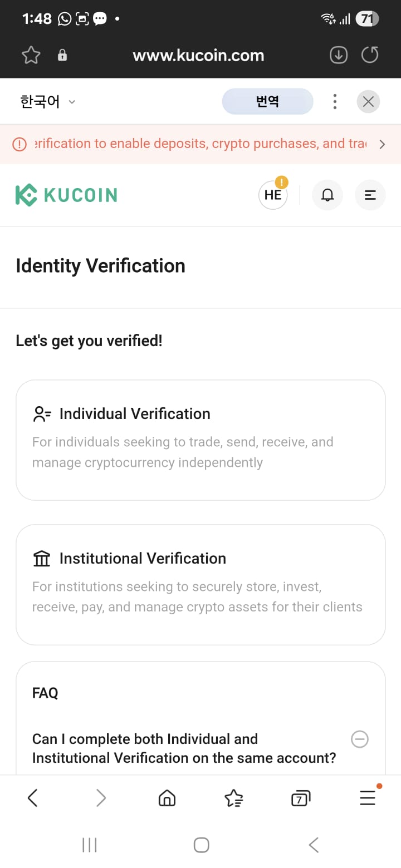Image resolution: width=401 pixels, height=868 pixels.
Task: Select the Institutional Verification card
Action: [200, 585]
